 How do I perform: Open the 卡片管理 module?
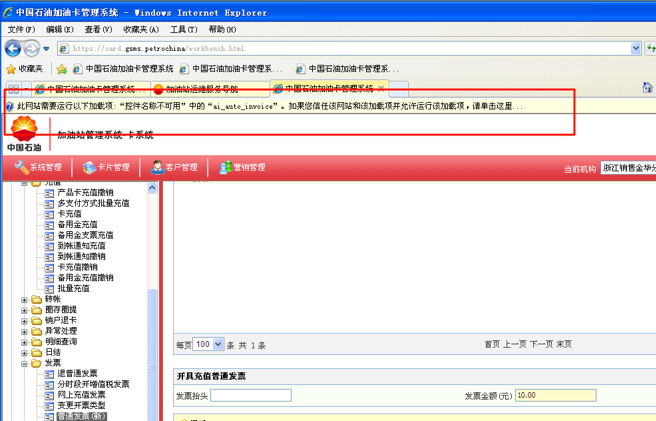coord(89,167)
